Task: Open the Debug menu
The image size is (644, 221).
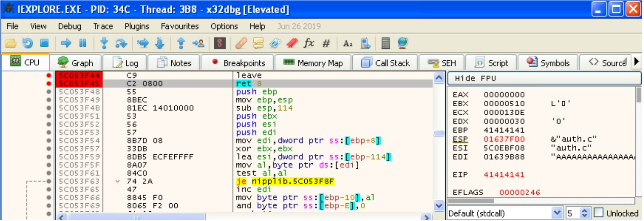Action: 70,26
